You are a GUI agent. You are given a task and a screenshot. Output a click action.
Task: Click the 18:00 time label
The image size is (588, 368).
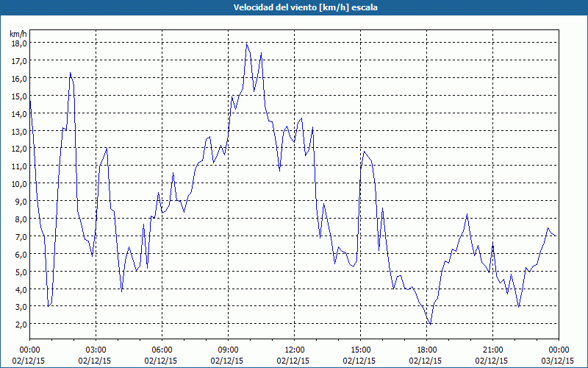tap(427, 350)
